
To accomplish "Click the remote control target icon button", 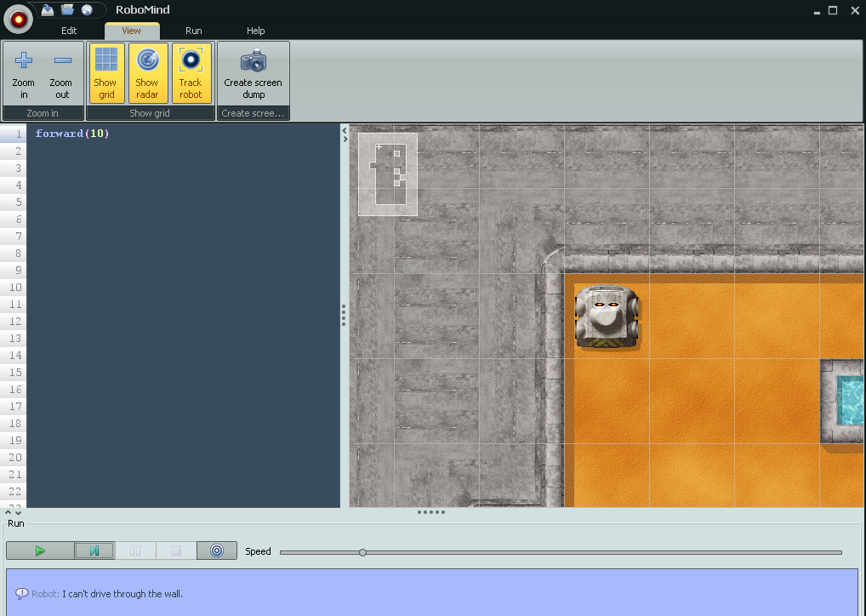I will coord(217,550).
